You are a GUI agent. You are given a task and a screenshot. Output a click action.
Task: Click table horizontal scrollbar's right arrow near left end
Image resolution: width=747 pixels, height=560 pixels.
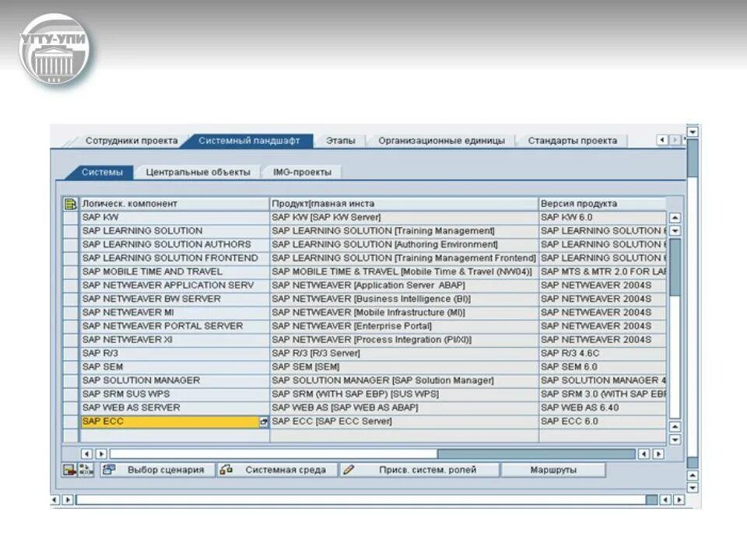point(101,453)
